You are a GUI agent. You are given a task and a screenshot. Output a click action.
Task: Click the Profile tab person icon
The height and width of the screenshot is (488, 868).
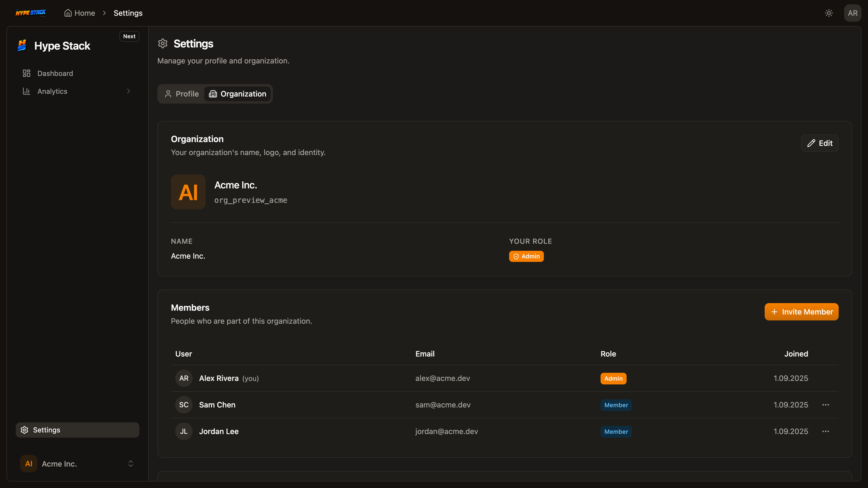point(168,94)
